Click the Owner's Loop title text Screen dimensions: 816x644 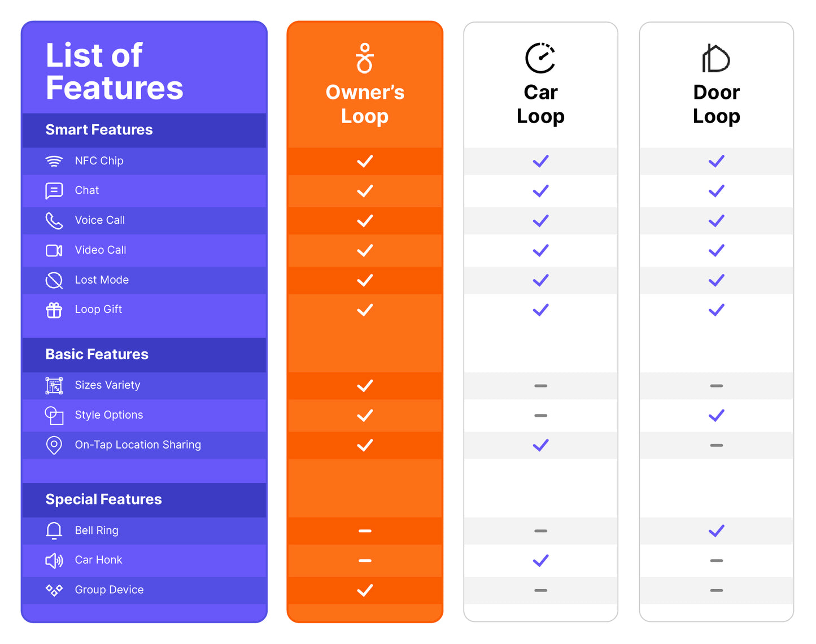pyautogui.click(x=365, y=104)
